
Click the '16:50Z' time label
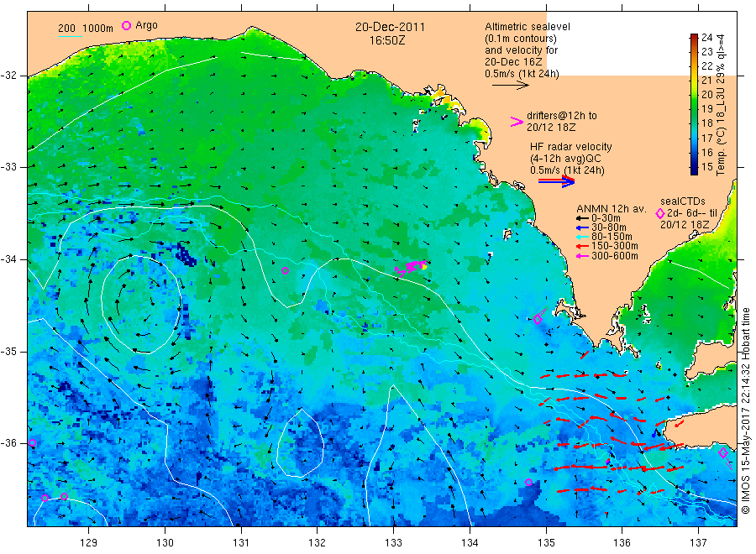pos(387,41)
